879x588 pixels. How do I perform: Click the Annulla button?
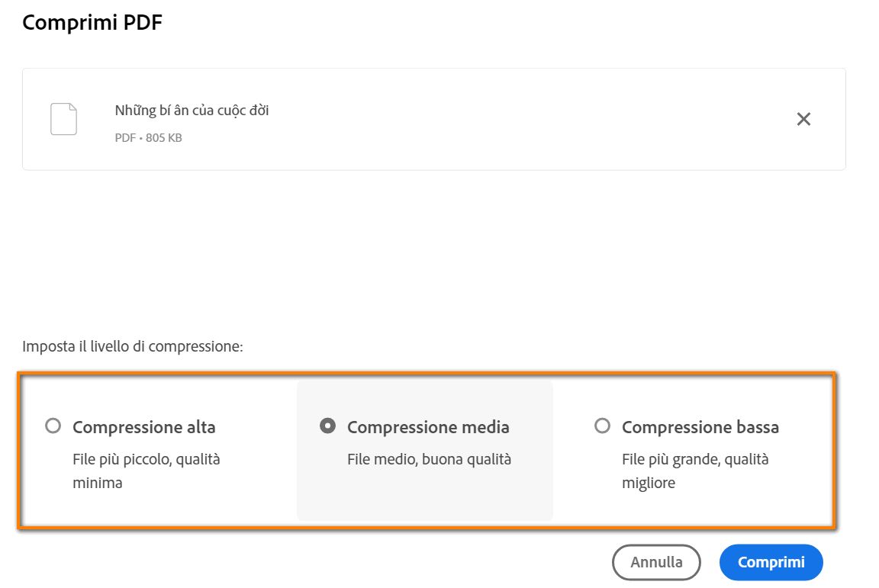pyautogui.click(x=656, y=561)
